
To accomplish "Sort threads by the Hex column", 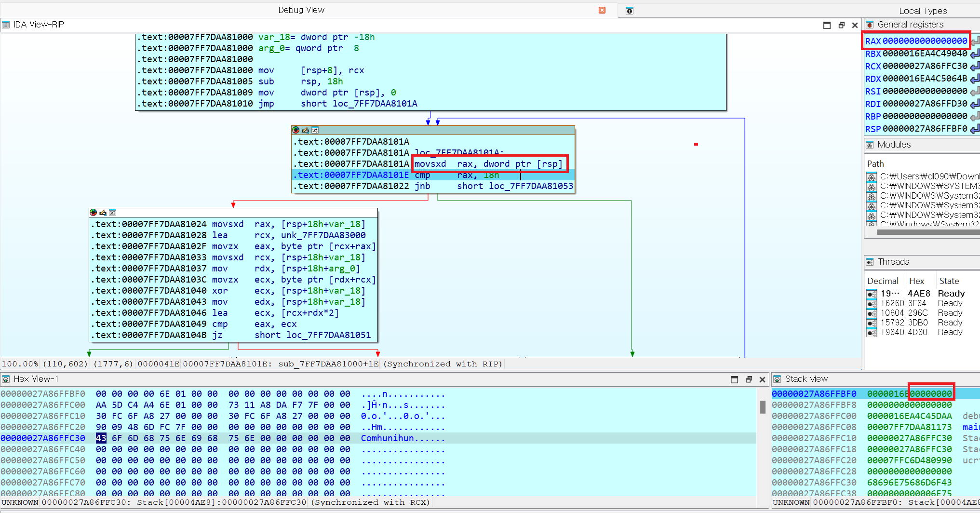I will 916,281.
